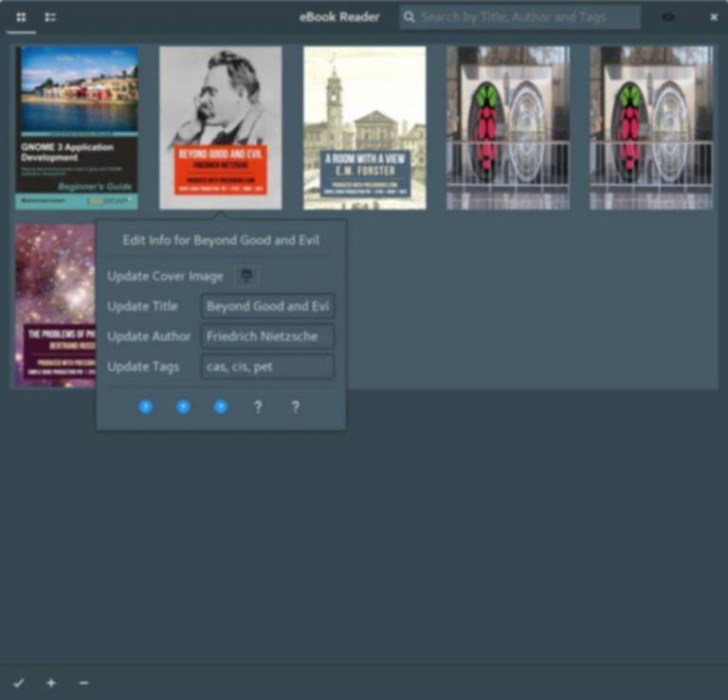
Task: Edit the Update Author field
Action: pos(267,337)
